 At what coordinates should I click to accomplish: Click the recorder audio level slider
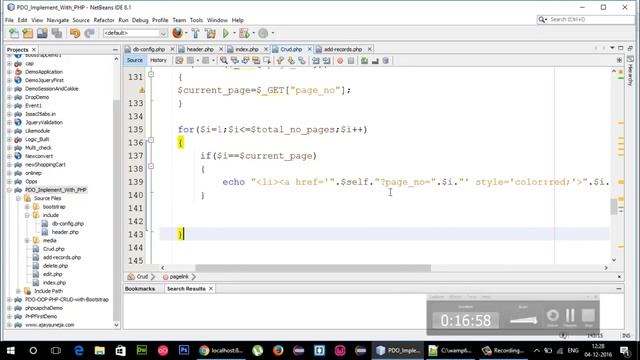tap(523, 320)
